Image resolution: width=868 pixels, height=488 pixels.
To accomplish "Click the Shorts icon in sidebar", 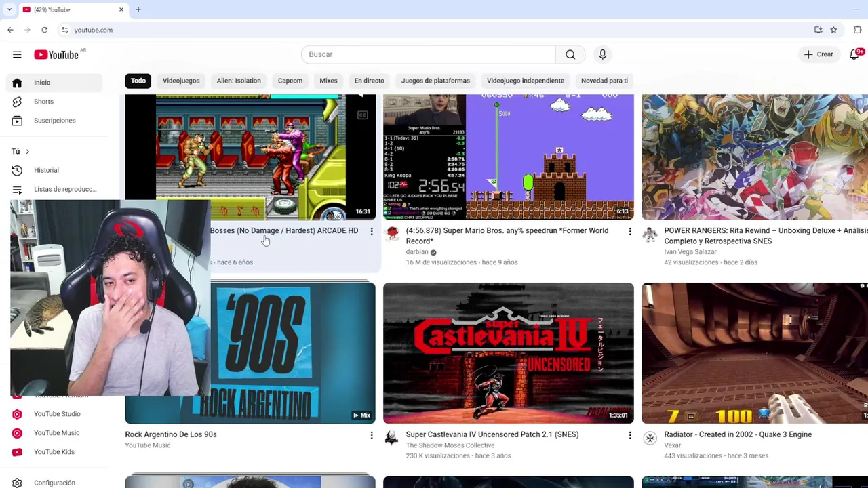I will click(x=17, y=102).
